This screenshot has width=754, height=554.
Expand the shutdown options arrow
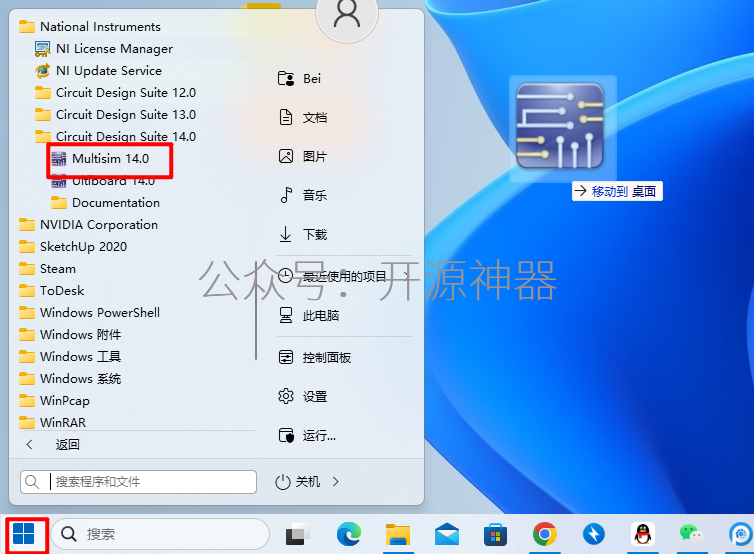[336, 481]
